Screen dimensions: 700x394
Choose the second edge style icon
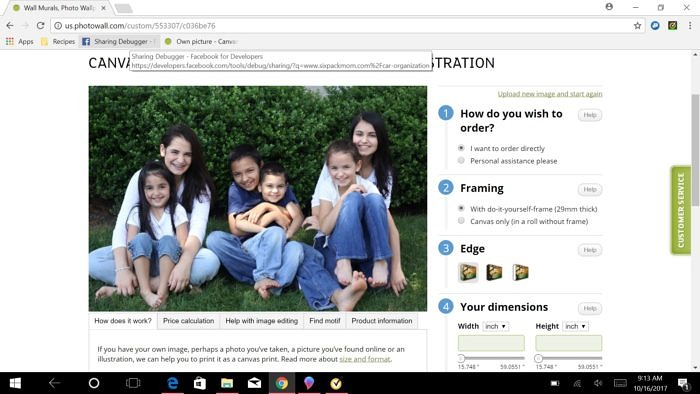494,272
